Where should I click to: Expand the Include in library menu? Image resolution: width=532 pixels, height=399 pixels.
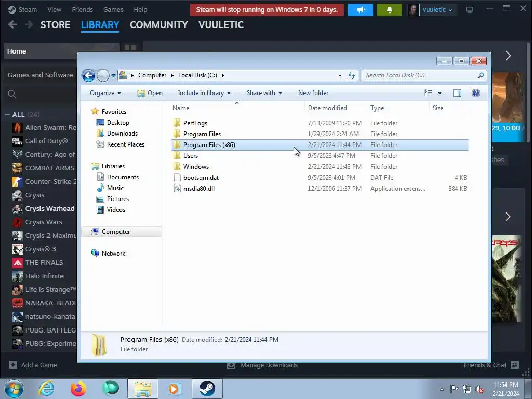point(204,93)
